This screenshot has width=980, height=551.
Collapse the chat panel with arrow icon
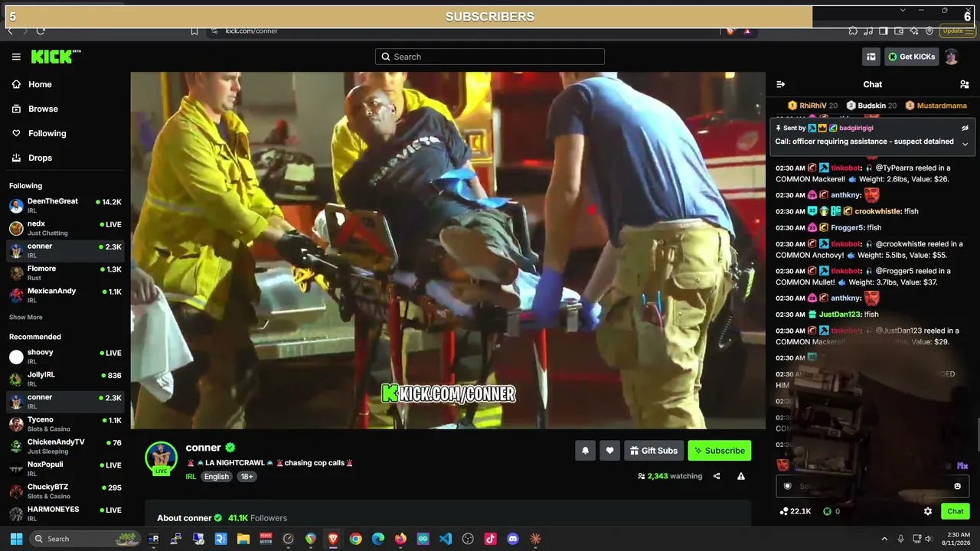click(780, 84)
